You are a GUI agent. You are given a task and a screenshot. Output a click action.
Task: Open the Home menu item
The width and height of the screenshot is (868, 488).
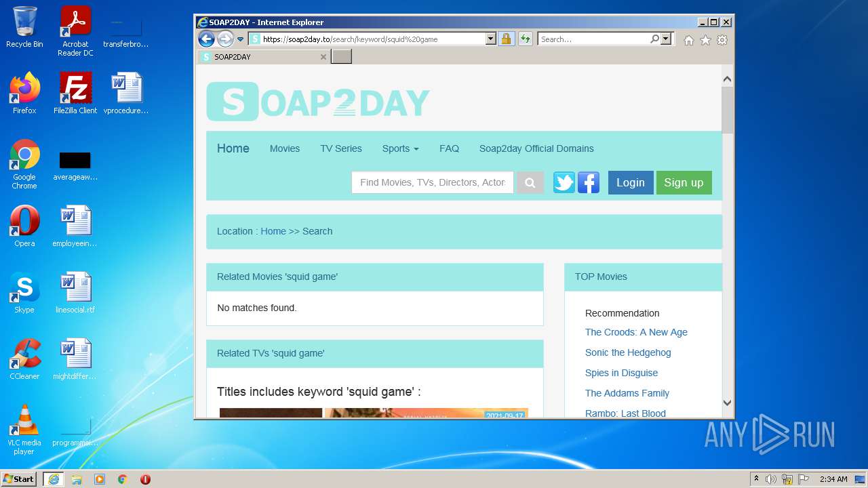[x=233, y=148]
